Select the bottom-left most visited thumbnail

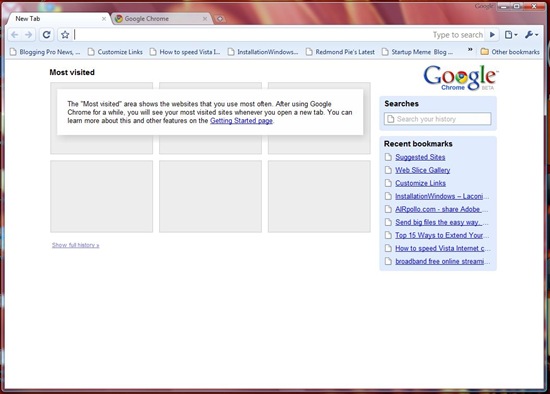pos(101,196)
